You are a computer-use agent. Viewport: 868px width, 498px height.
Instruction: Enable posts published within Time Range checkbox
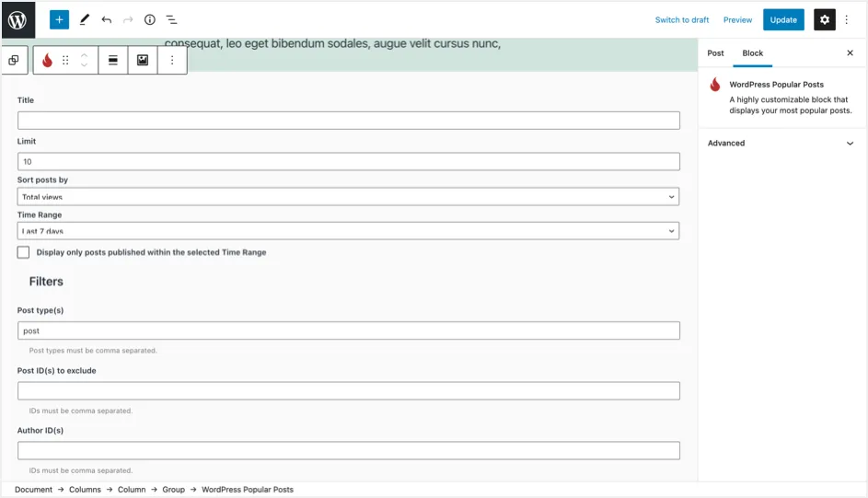tap(23, 252)
